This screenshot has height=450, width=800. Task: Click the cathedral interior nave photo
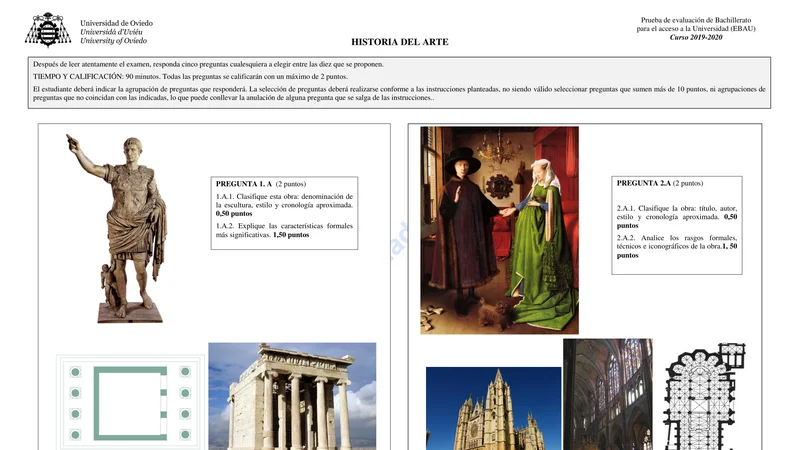607,395
